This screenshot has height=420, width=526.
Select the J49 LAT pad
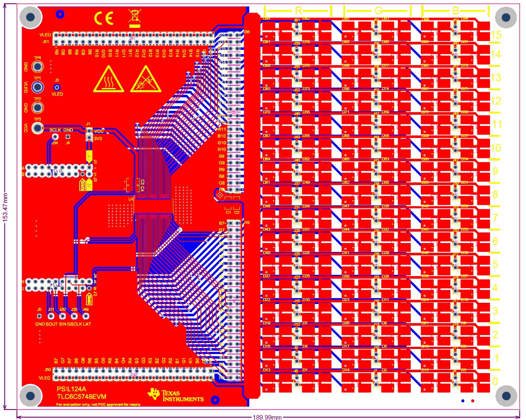point(85,316)
